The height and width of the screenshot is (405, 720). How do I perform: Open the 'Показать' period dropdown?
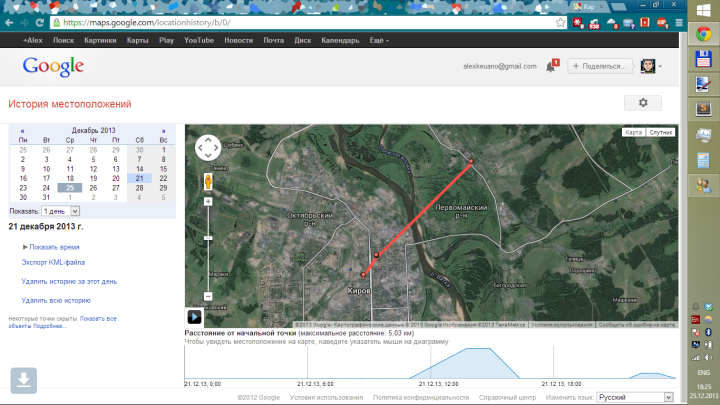point(61,211)
